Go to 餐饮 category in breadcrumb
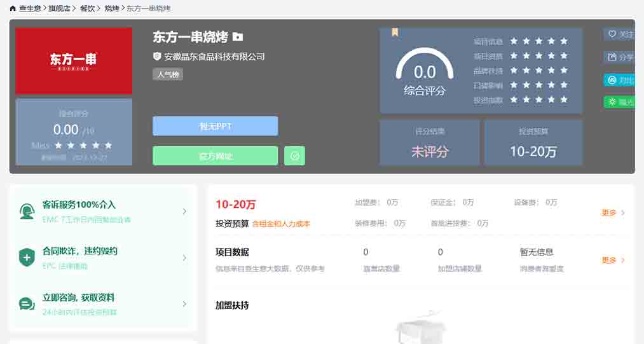Viewport: 644px width, 344px height. click(87, 8)
